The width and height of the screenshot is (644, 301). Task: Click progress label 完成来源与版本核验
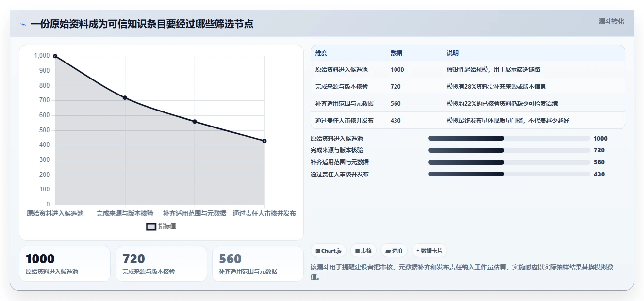[x=336, y=150]
